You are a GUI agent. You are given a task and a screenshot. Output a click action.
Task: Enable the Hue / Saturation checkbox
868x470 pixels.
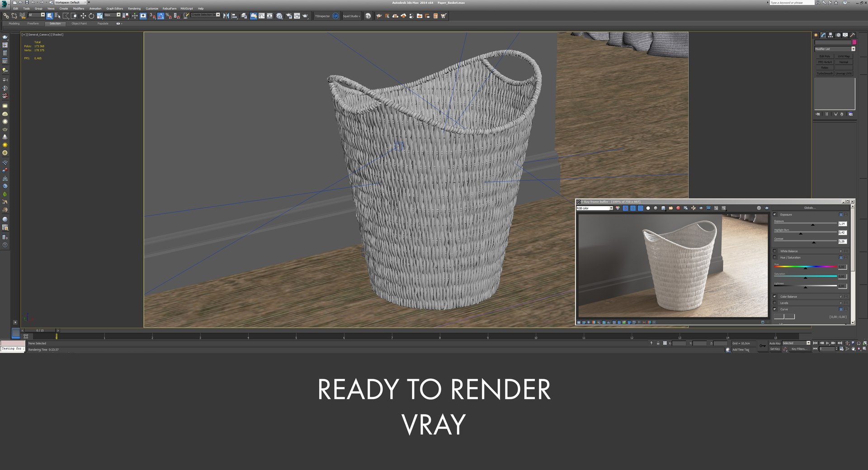coord(774,257)
